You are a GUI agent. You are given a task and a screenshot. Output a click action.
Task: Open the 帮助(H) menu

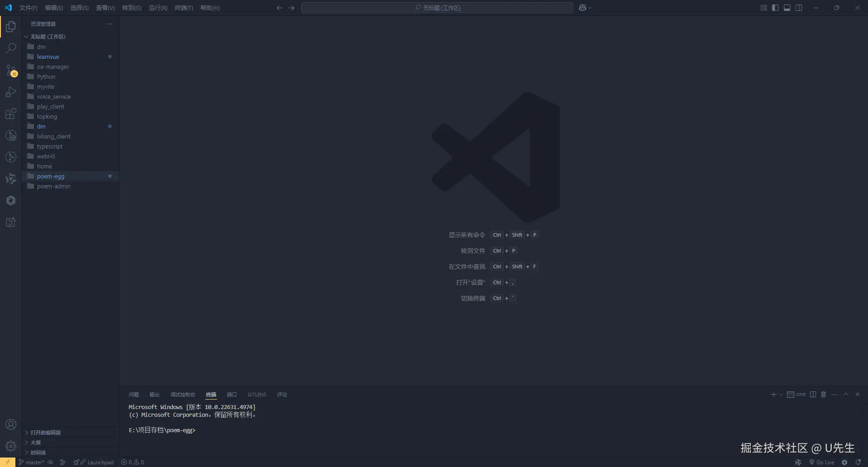point(210,8)
